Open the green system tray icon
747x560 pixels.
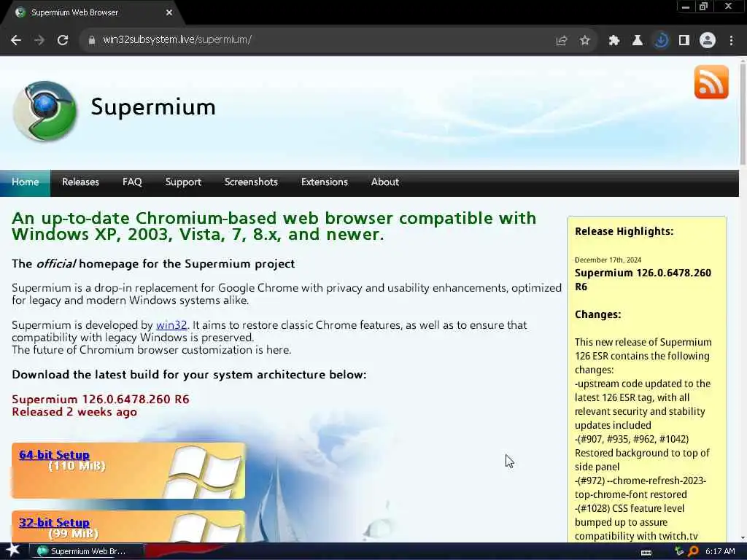coord(679,551)
